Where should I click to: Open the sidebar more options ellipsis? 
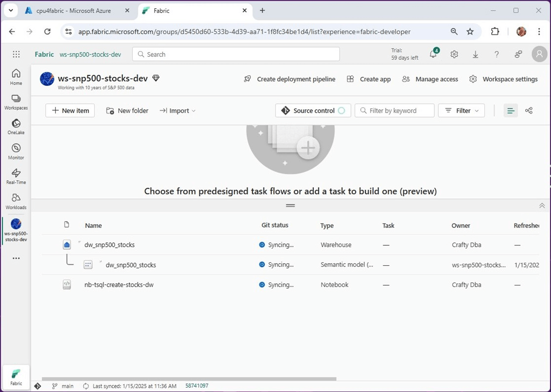(16, 258)
